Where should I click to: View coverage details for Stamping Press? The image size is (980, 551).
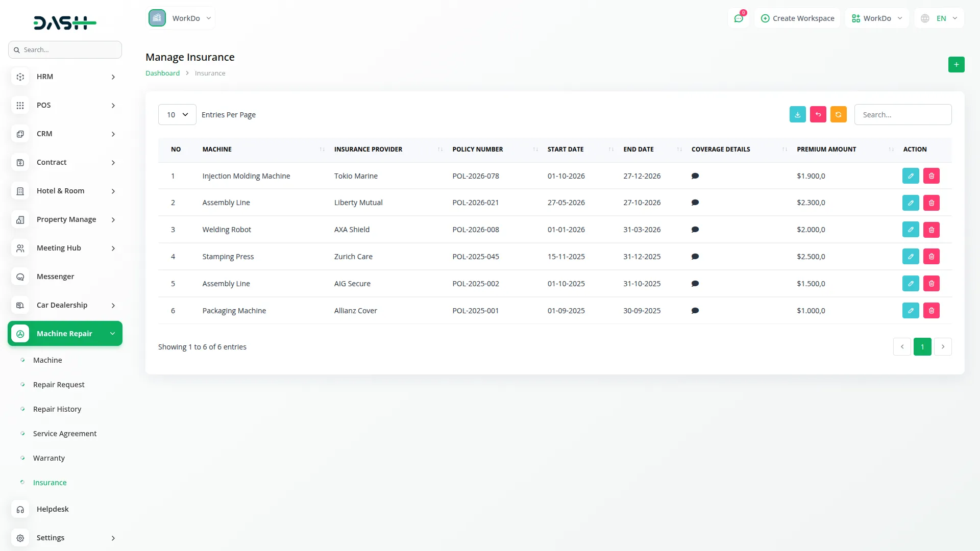click(x=695, y=257)
